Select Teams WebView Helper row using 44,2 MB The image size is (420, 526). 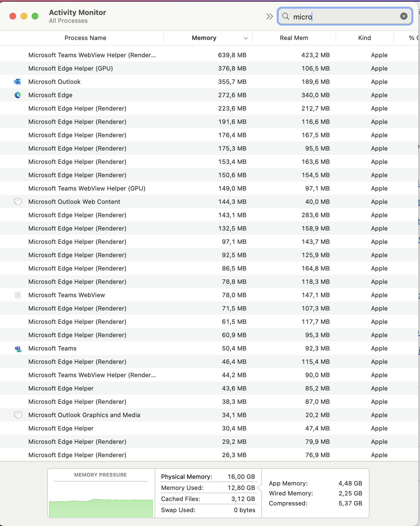coord(209,375)
